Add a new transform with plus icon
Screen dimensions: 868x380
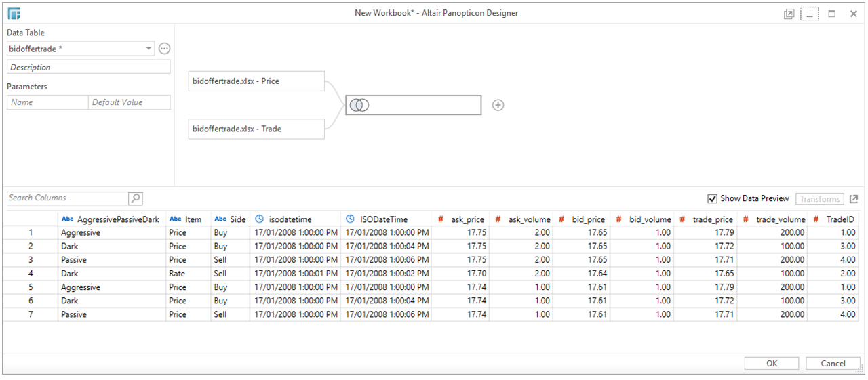(498, 105)
